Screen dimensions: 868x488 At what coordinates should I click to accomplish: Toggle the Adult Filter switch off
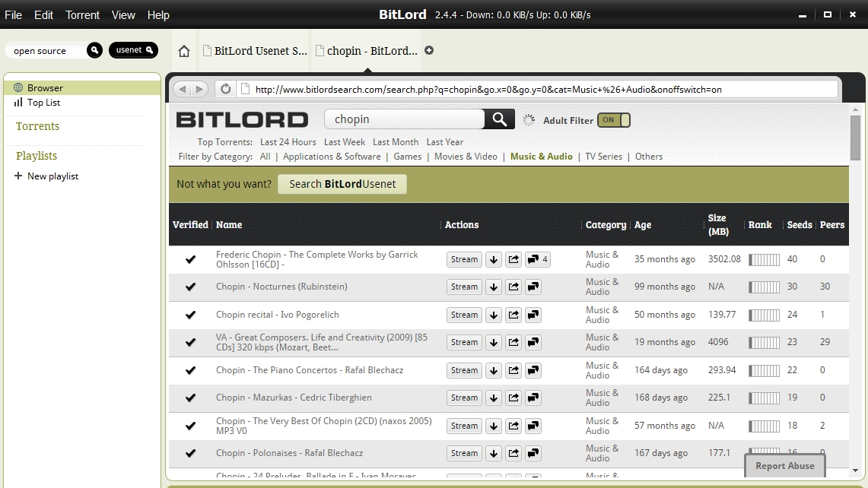click(x=614, y=120)
